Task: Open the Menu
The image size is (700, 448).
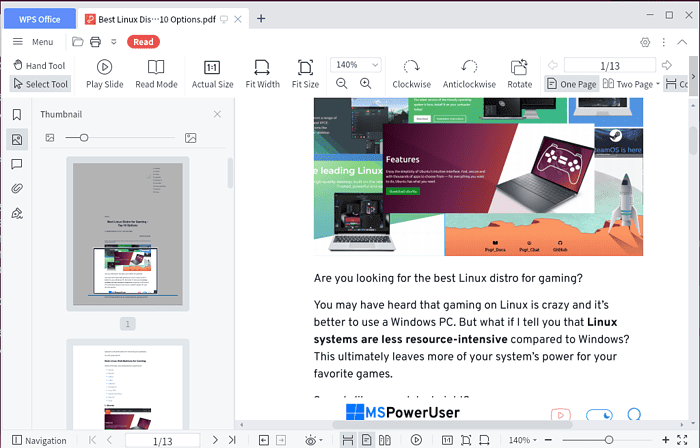Action: (x=33, y=42)
